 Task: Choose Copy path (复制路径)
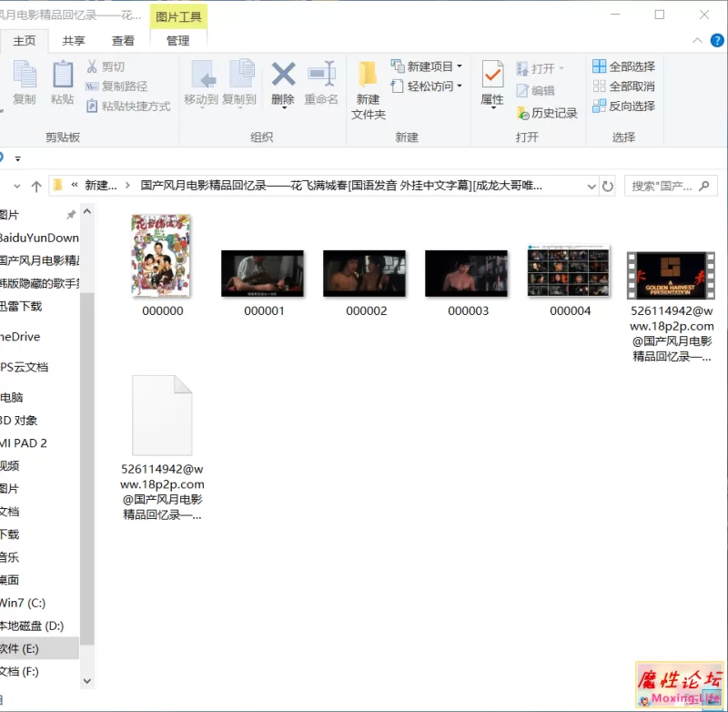pos(116,86)
